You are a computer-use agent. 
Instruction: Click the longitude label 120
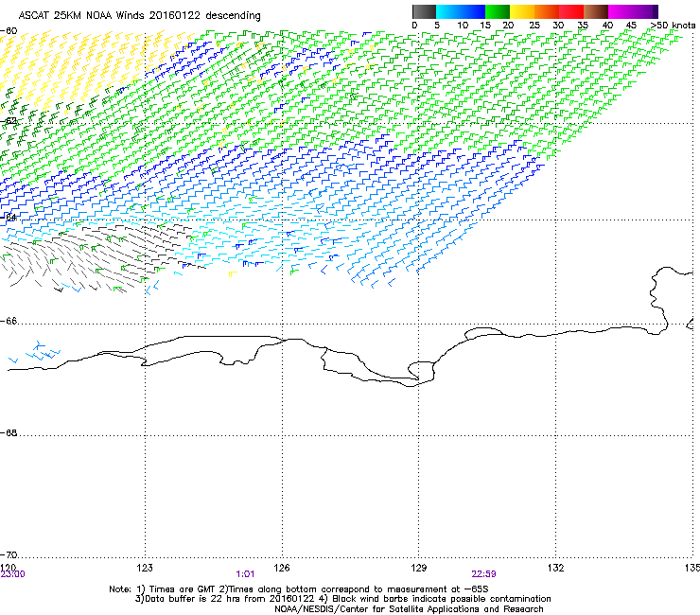pyautogui.click(x=8, y=567)
